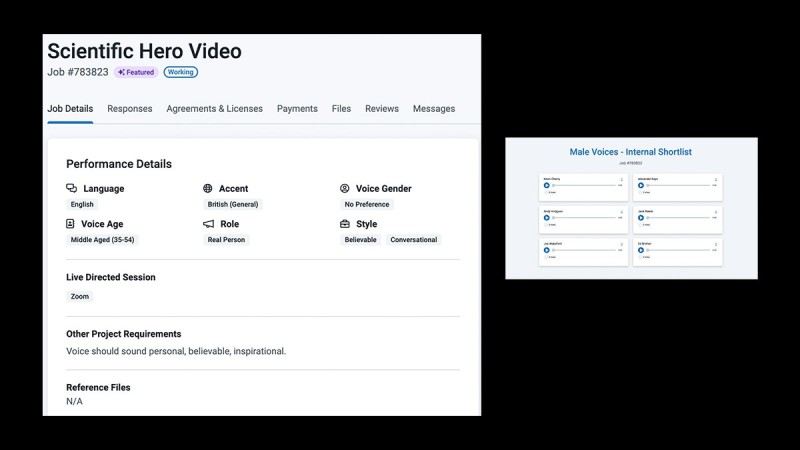Viewport: 800px width, 450px height.
Task: Open the middle-left shortlist card's kebab menu
Action: click(x=621, y=212)
